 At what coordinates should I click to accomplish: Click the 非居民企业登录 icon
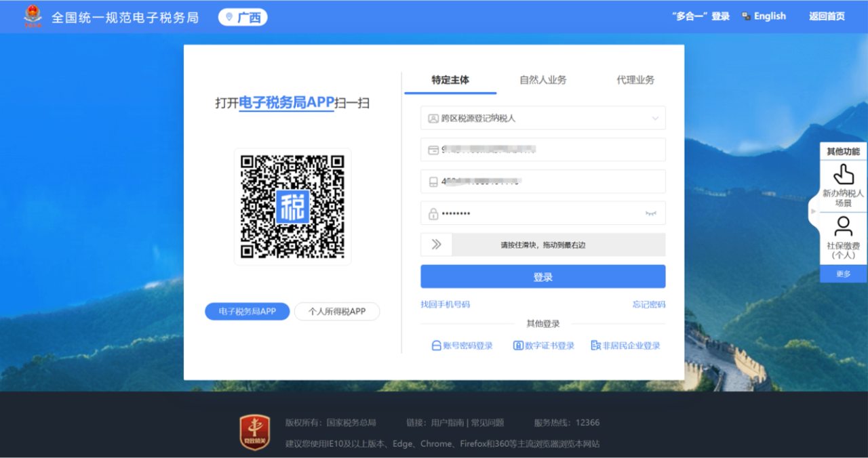click(x=595, y=346)
